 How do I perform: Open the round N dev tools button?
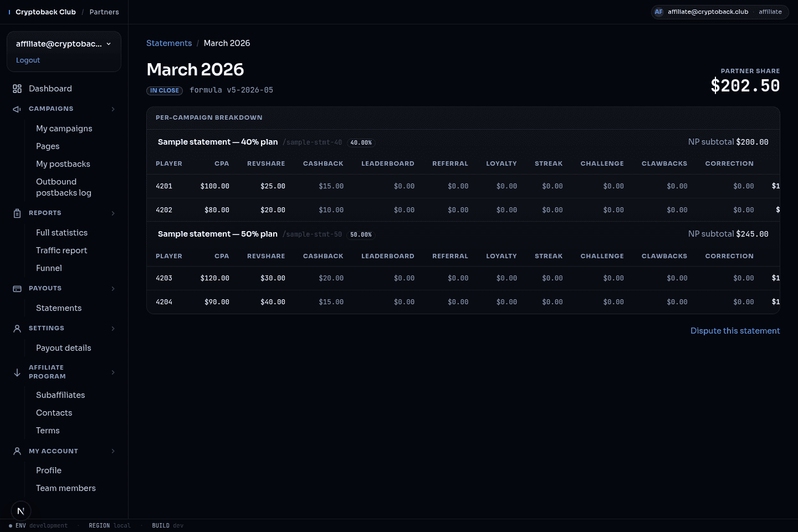point(21,511)
